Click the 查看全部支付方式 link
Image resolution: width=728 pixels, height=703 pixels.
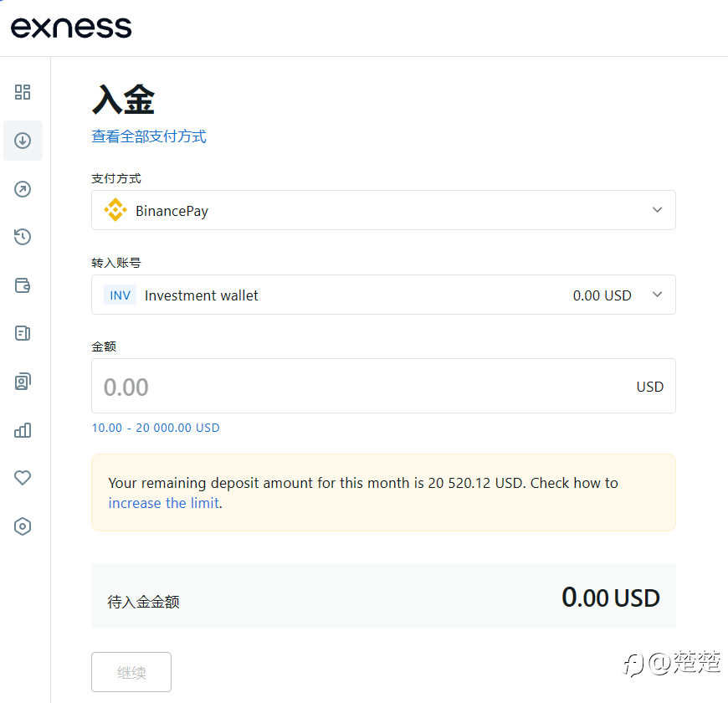tap(149, 136)
